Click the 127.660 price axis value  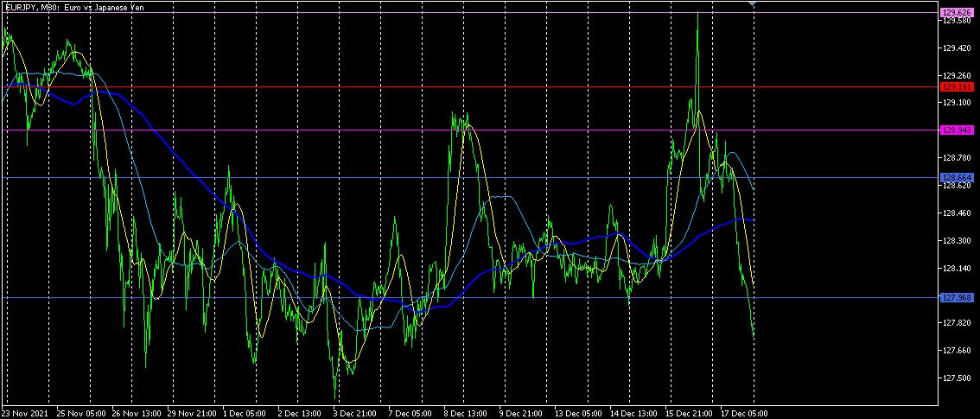tap(957, 351)
